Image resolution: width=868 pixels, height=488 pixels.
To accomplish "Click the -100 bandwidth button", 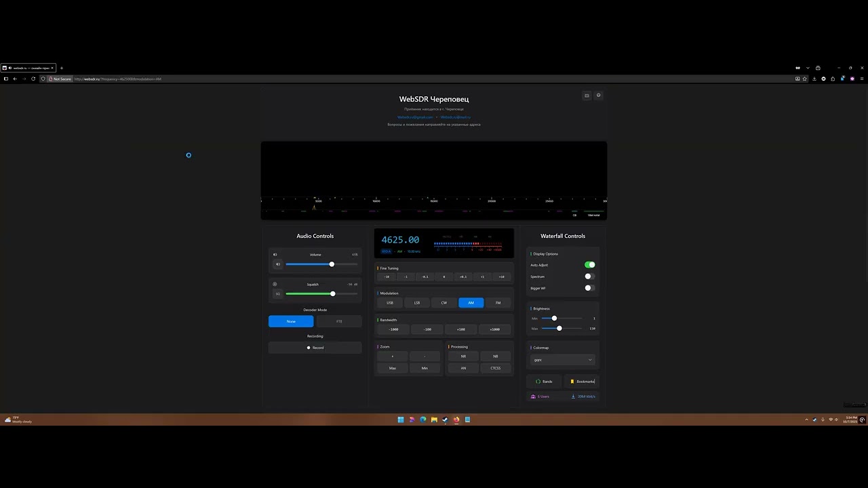I will [x=427, y=329].
